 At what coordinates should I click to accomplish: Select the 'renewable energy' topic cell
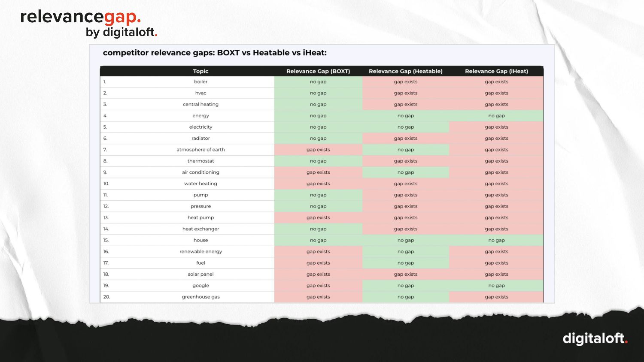coord(200,252)
